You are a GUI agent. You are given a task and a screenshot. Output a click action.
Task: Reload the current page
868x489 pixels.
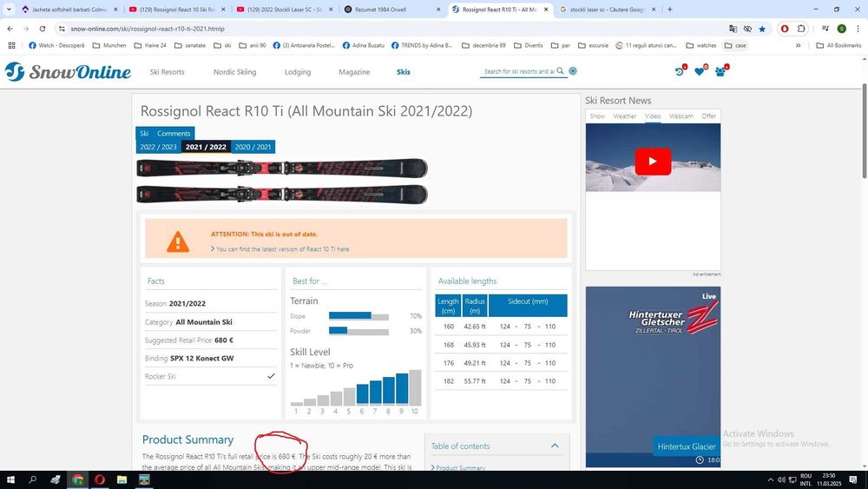click(43, 29)
